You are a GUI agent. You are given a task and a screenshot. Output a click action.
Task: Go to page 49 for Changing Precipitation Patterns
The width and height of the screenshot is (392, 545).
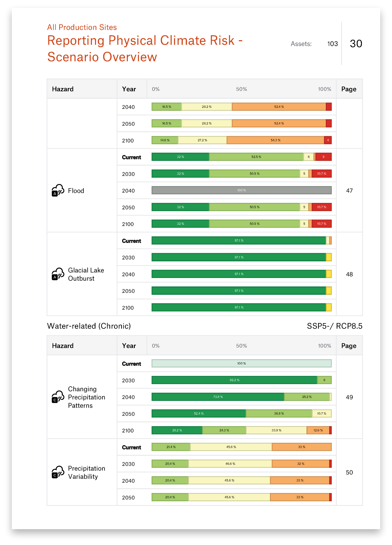[x=349, y=397]
